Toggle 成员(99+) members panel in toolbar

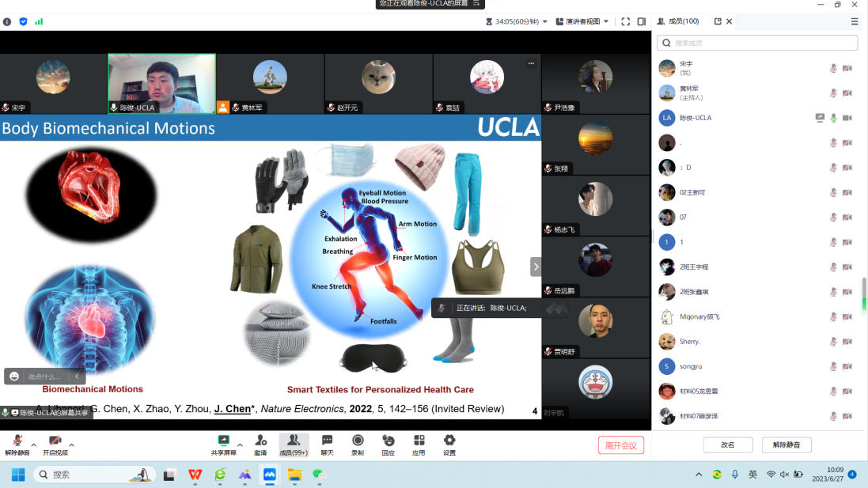[x=294, y=441]
